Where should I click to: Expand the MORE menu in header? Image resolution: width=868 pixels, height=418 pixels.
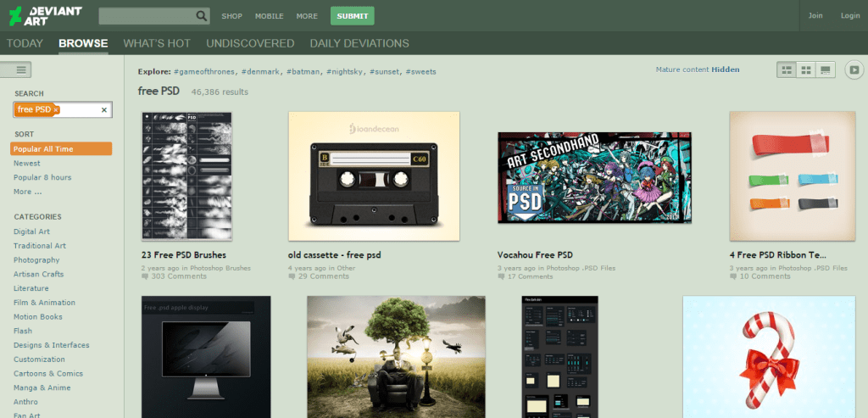pyautogui.click(x=307, y=16)
